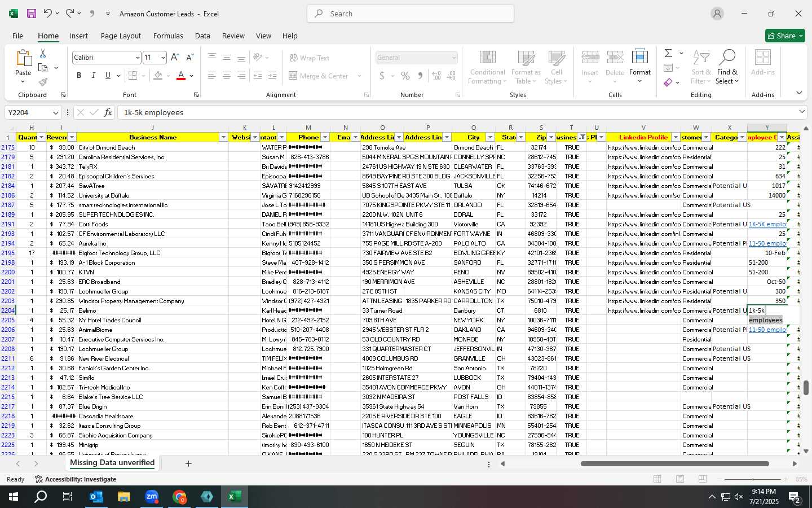Click the Save icon in title bar

32,14
